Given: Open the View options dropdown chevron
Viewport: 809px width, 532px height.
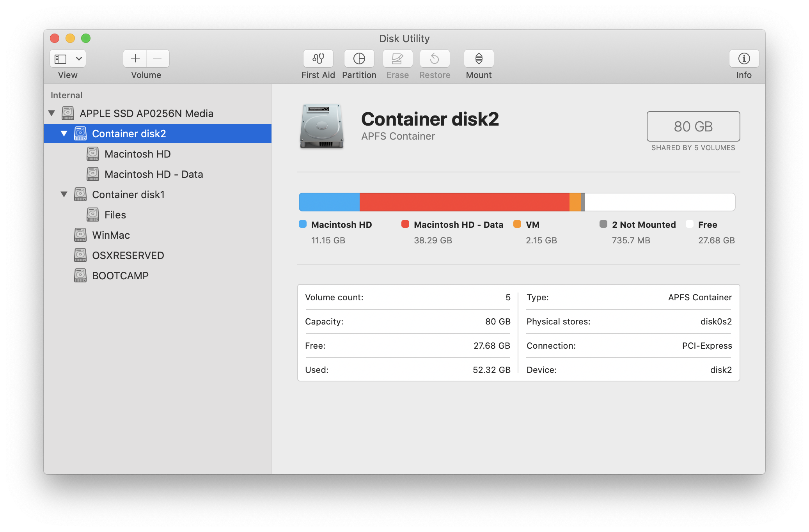Looking at the screenshot, I should (79, 59).
